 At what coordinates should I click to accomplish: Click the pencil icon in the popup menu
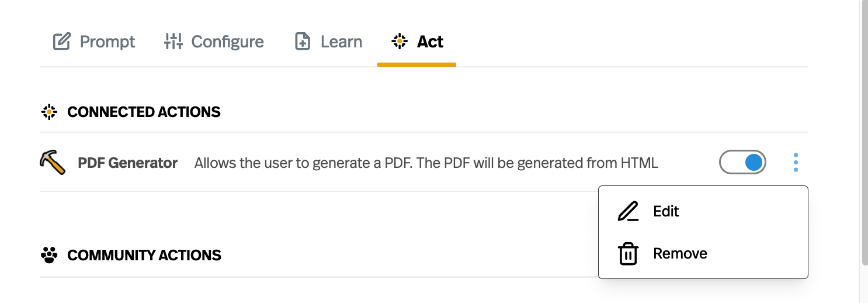(628, 211)
